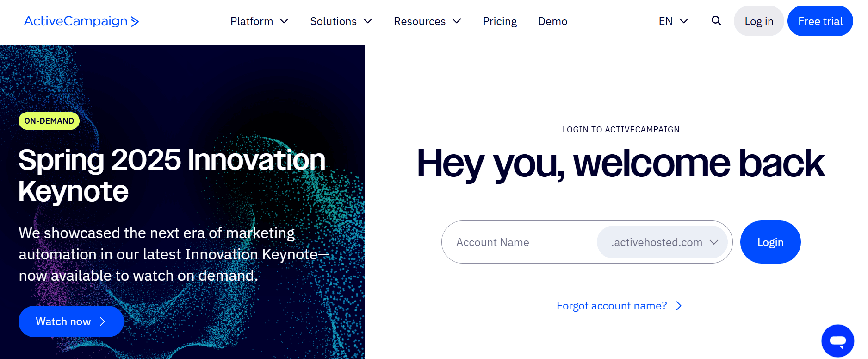Expand the Resources menu
The width and height of the screenshot is (868, 359).
(x=428, y=21)
